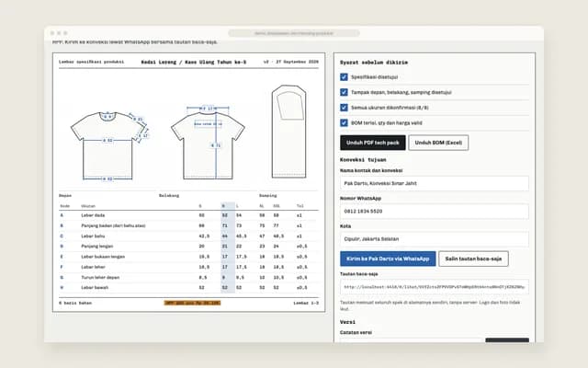Select the Tautan baca-saja URL field

435,287
